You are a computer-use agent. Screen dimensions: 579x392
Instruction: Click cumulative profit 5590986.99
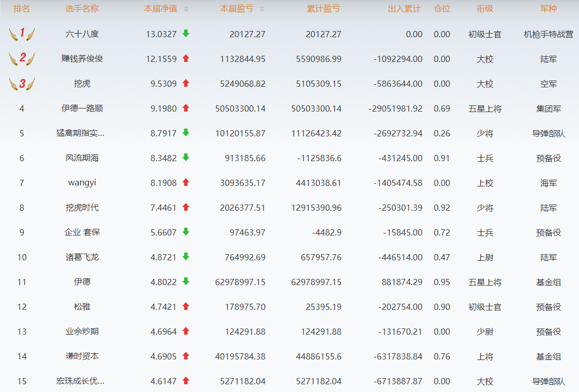318,59
